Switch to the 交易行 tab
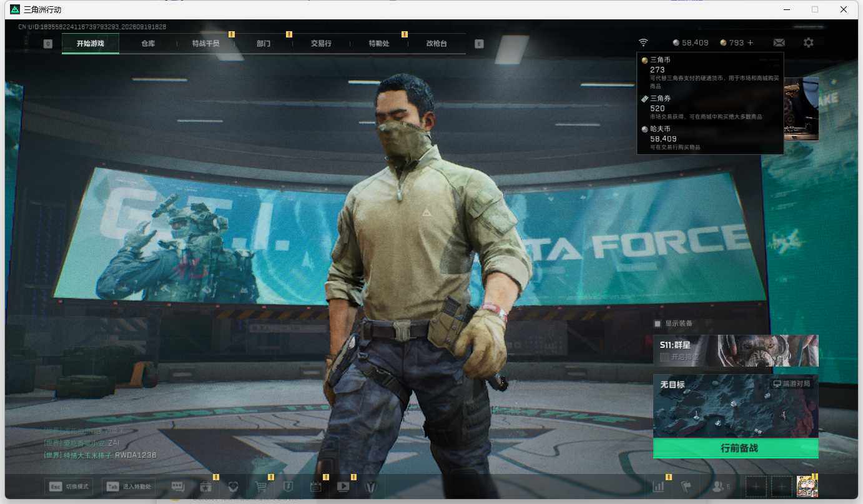 click(321, 44)
